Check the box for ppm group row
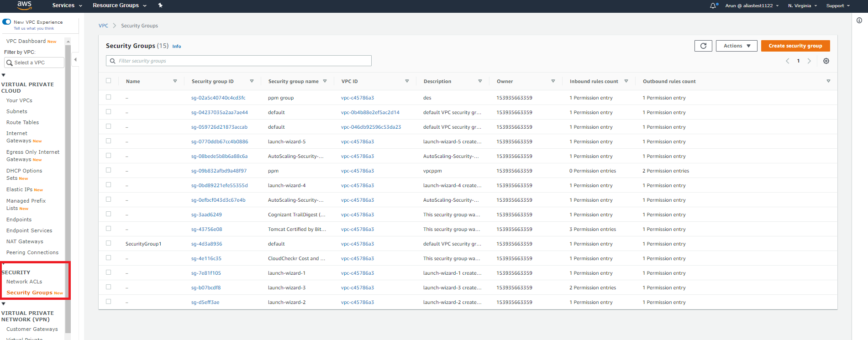 [109, 97]
